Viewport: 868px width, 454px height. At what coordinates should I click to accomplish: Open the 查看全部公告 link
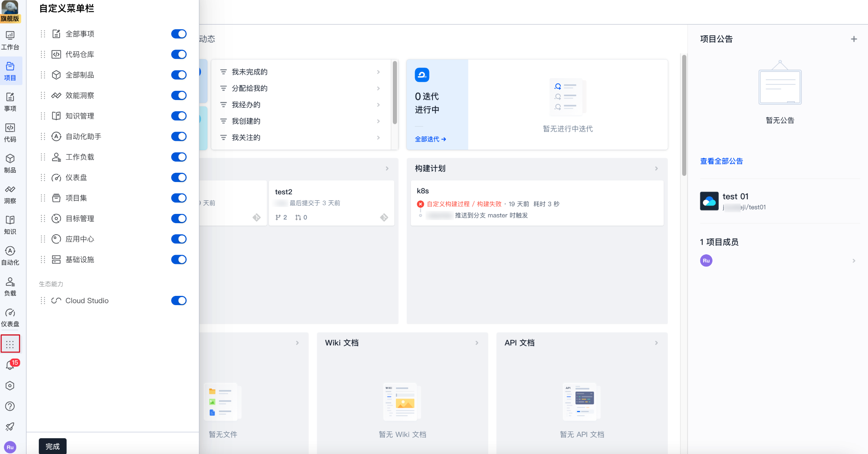click(x=721, y=161)
